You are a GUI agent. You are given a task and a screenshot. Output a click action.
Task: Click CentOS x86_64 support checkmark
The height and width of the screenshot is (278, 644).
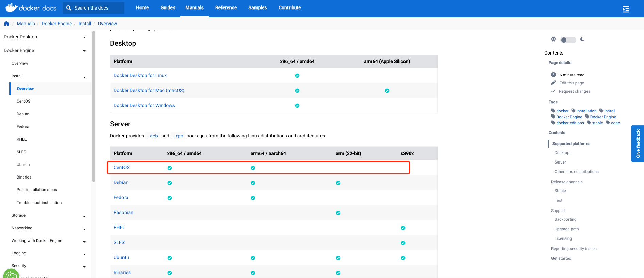(x=170, y=168)
